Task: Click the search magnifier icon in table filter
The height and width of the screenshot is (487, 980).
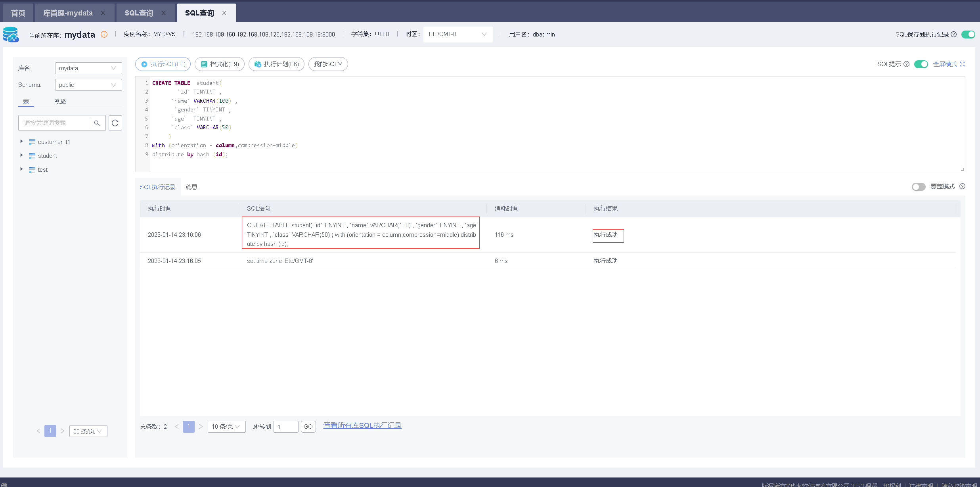Action: [x=97, y=123]
